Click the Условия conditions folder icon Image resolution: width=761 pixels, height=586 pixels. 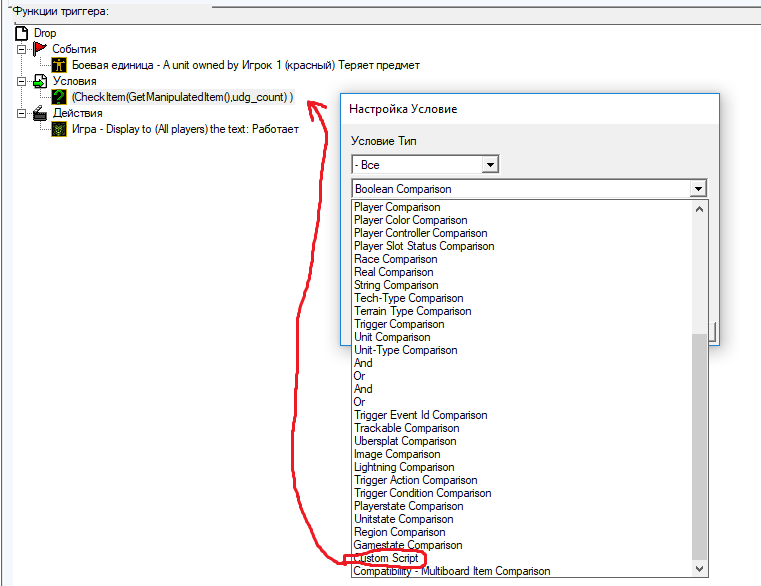40,81
